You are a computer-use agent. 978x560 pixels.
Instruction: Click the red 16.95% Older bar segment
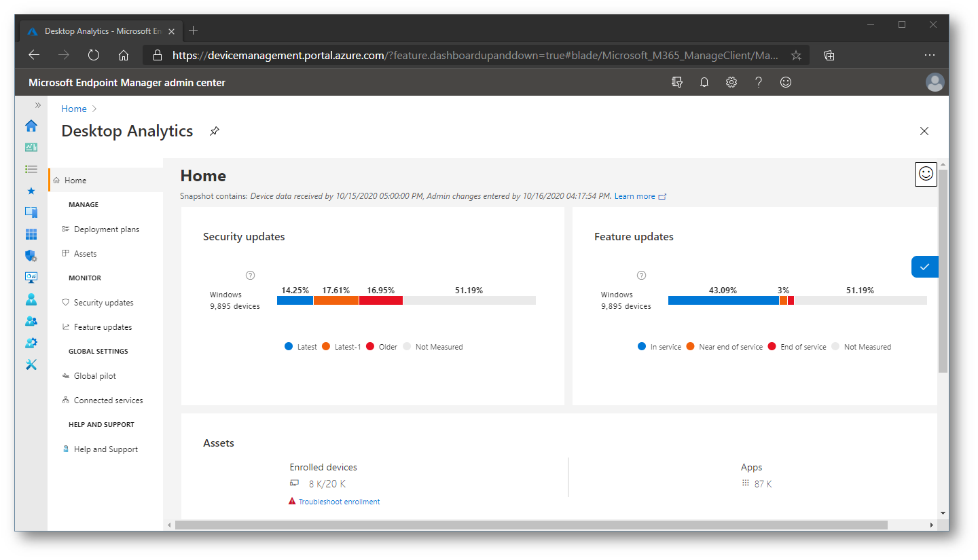(x=381, y=300)
